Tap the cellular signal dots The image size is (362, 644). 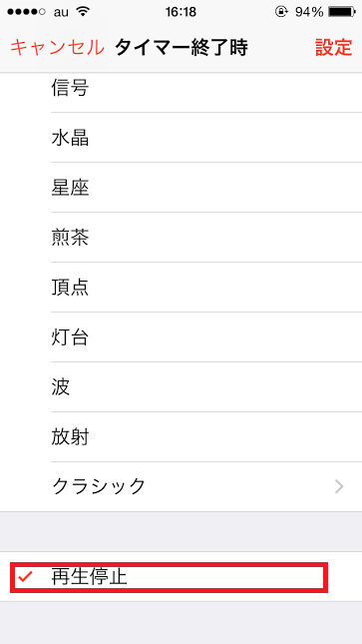[x=26, y=12]
